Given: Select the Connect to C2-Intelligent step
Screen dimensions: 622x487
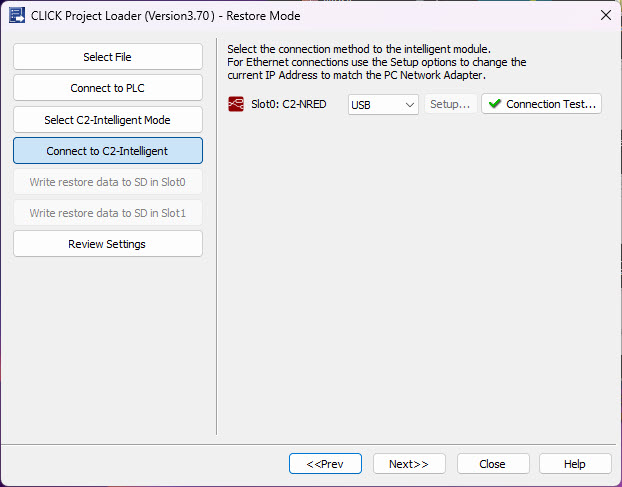Looking at the screenshot, I should tap(108, 151).
